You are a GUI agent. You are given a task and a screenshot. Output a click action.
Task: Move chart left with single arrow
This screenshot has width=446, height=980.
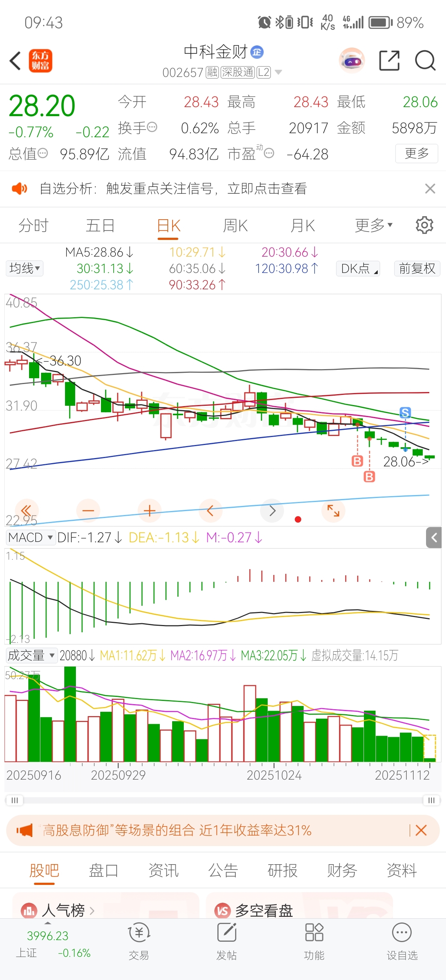coord(210,511)
